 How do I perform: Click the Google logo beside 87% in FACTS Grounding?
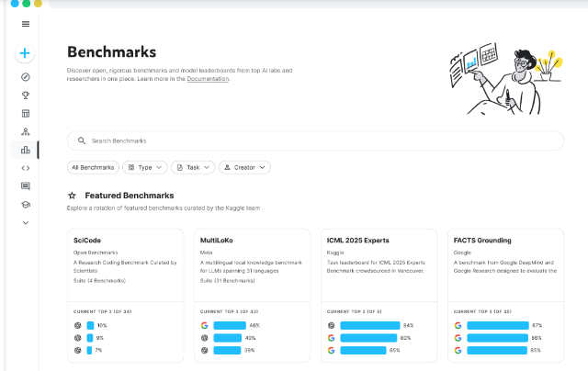tap(458, 325)
